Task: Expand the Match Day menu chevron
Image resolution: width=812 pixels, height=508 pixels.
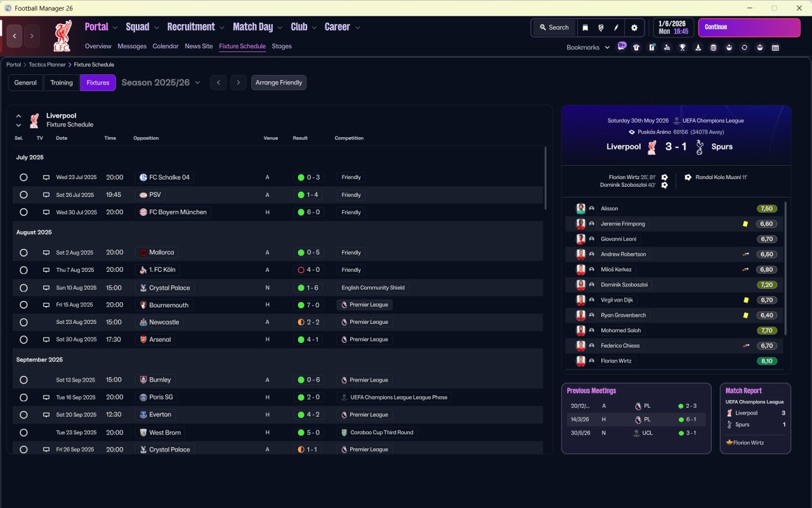Action: click(x=280, y=28)
